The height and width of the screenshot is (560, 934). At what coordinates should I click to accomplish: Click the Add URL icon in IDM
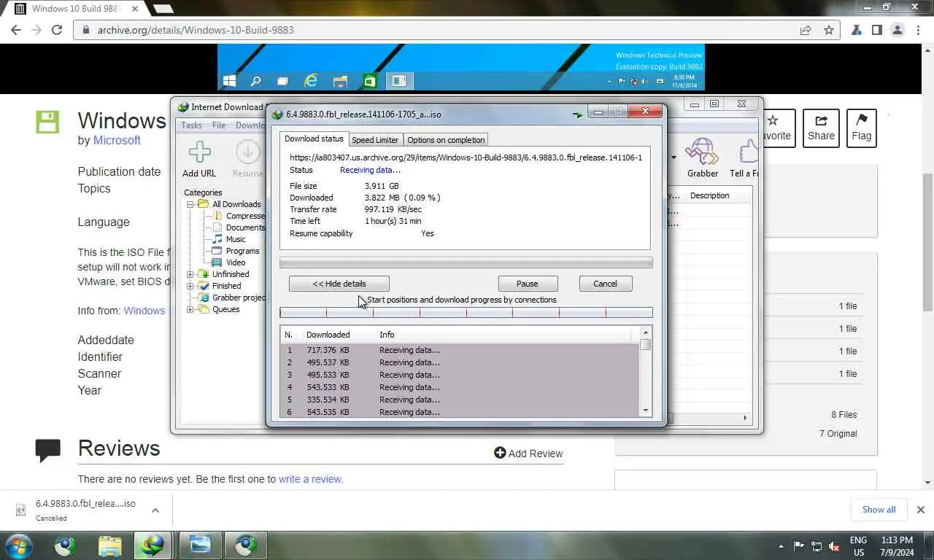(x=199, y=152)
